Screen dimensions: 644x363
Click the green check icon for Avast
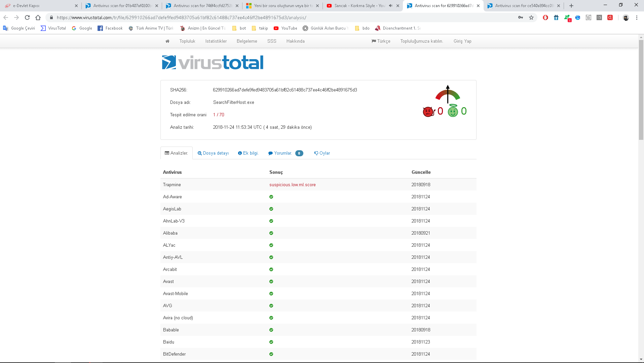271,282
